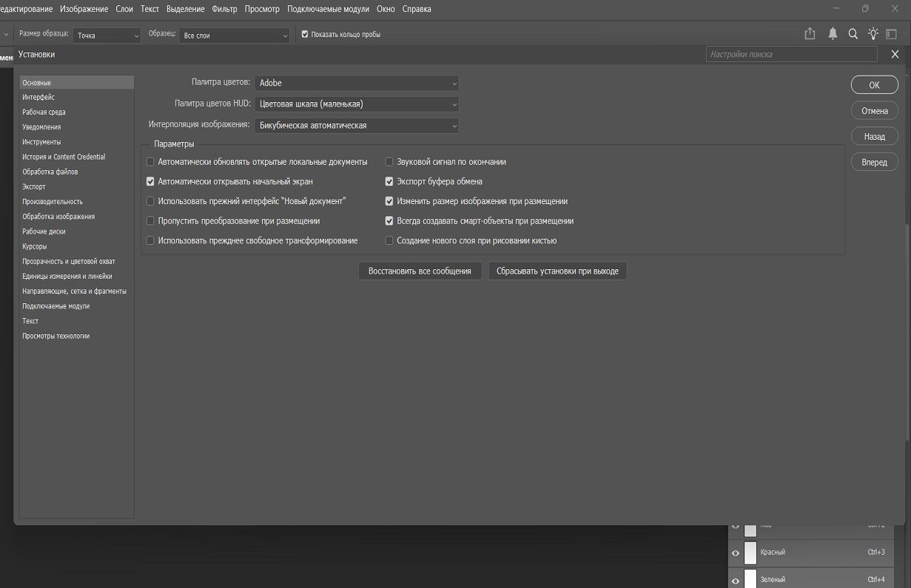
Task: Select Инструменты category
Action: 41,142
